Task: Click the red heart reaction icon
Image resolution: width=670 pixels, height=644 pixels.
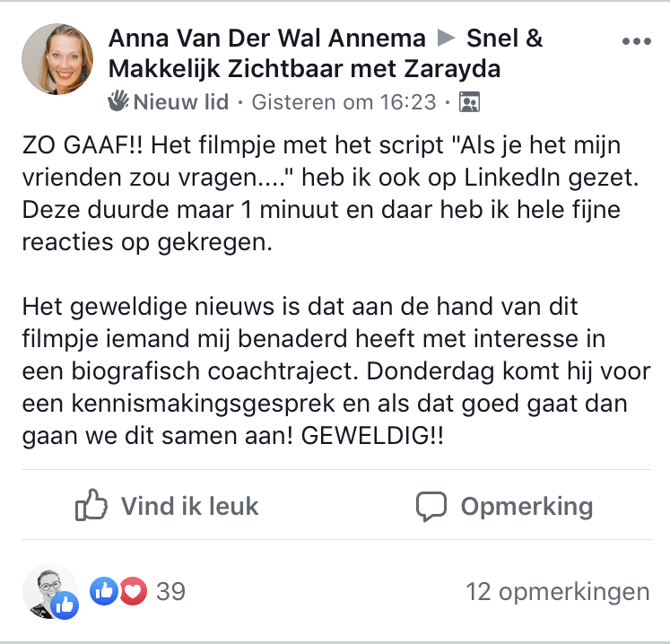Action: pyautogui.click(x=133, y=591)
